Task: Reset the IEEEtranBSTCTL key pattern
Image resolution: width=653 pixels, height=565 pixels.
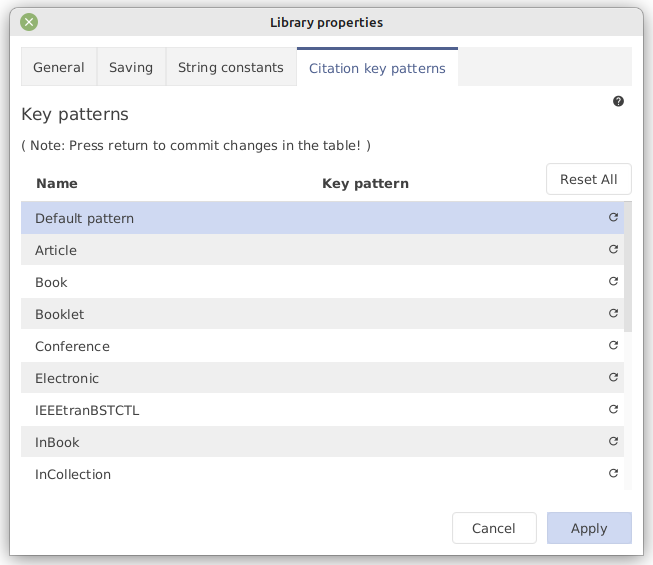Action: (614, 409)
